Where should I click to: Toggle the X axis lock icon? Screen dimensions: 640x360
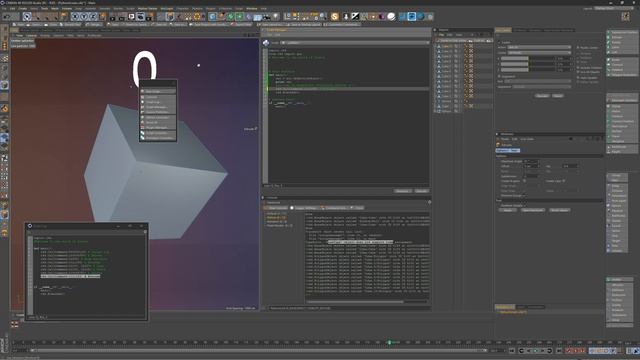[75, 16]
